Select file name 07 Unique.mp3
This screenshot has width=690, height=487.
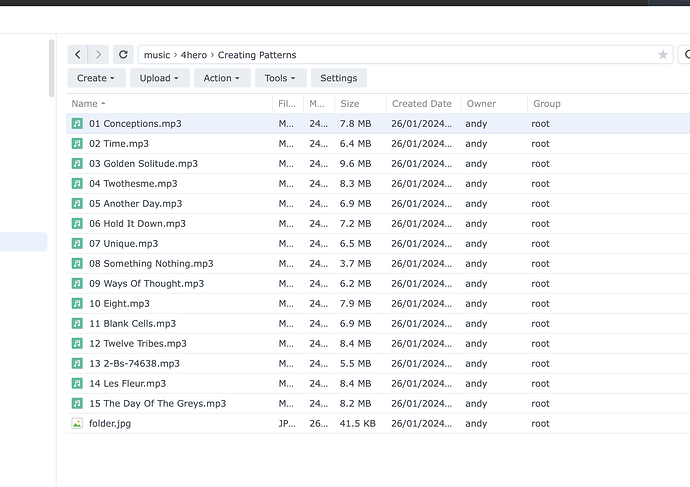tap(124, 244)
